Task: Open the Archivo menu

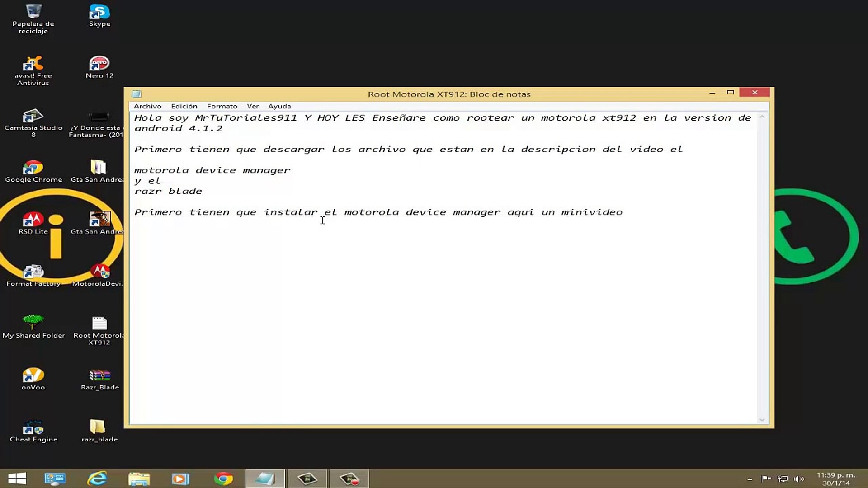Action: 147,106
